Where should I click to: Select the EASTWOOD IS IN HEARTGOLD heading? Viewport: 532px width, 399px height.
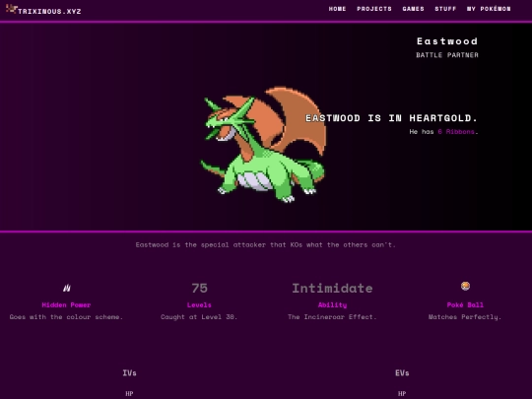[391, 118]
